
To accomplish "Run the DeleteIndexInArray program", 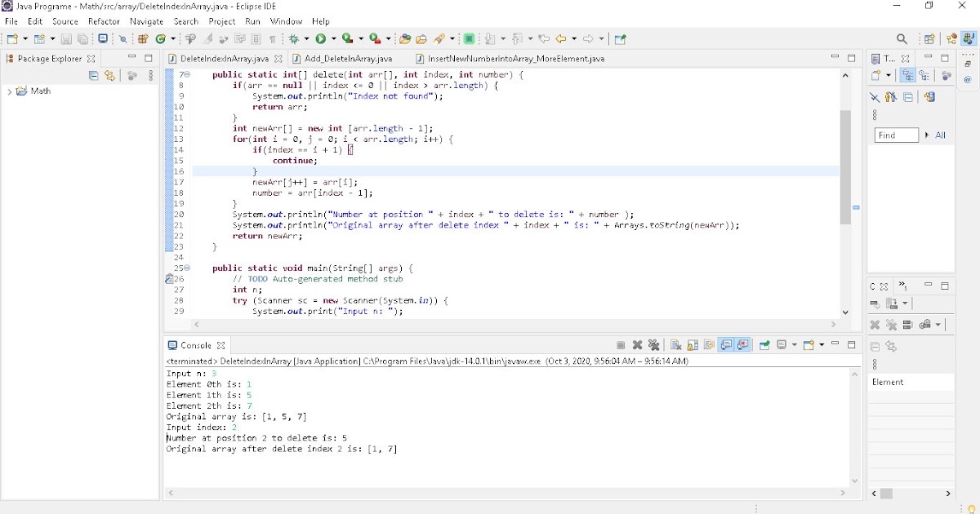I will click(x=320, y=38).
